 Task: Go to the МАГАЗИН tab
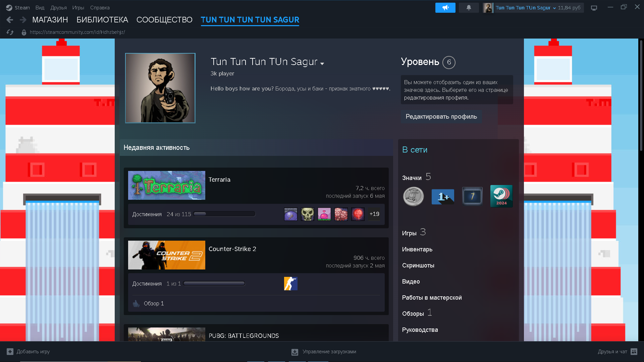(50, 20)
